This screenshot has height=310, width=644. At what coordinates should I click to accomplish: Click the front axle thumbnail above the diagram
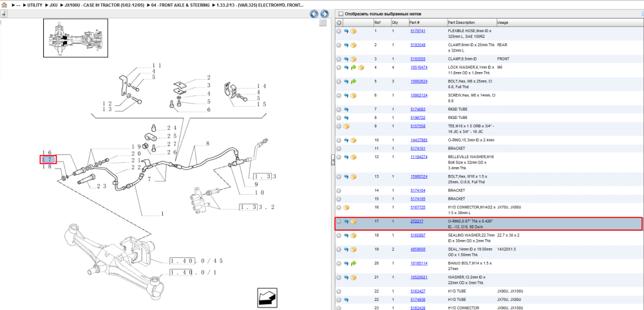(x=75, y=38)
